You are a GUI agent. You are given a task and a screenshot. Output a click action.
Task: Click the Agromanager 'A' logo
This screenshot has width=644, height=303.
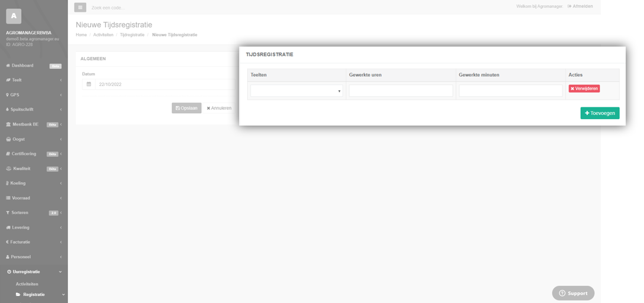coord(14,16)
